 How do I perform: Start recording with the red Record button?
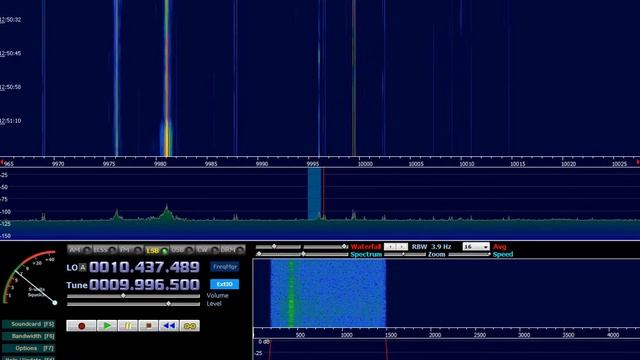pyautogui.click(x=81, y=326)
